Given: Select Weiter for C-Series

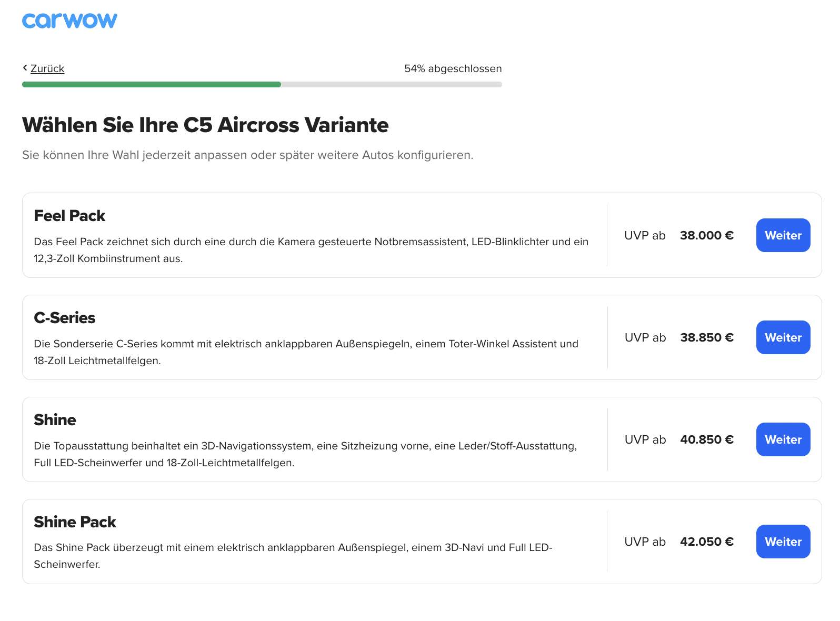Looking at the screenshot, I should (783, 337).
